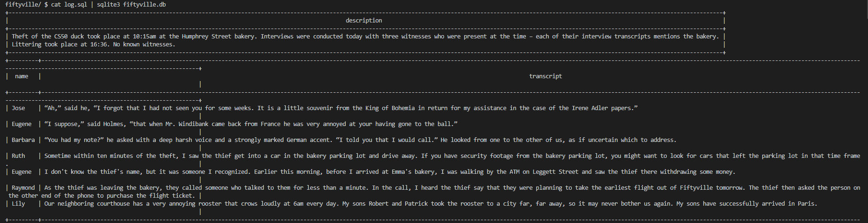Click Jose's 'King of Bohemia' transcript text
Screen dimensions: 868x223
tap(389, 108)
